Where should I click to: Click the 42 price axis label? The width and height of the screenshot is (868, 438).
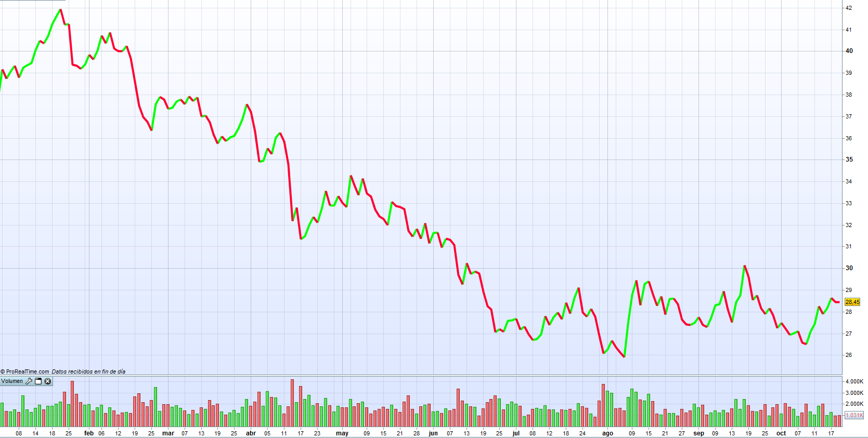[849, 8]
